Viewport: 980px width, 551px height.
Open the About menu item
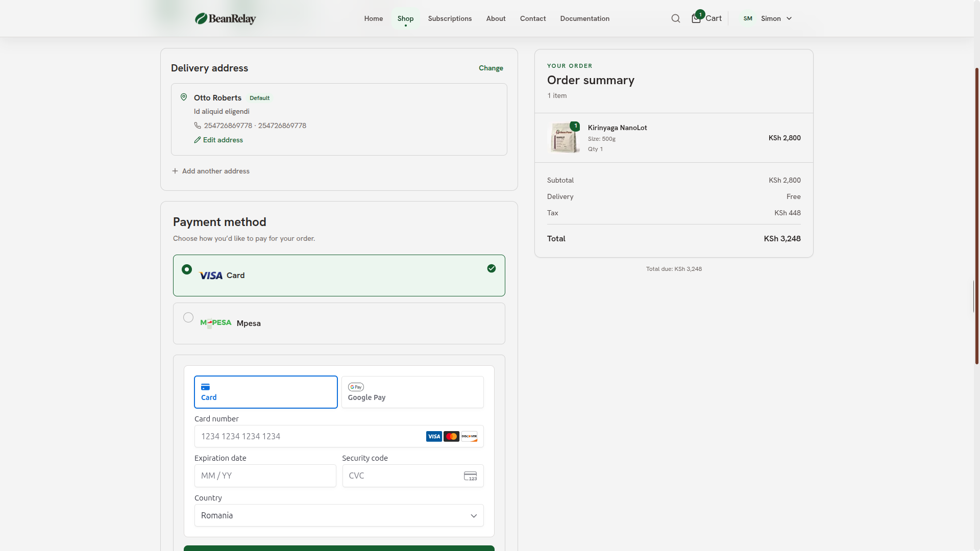[496, 18]
